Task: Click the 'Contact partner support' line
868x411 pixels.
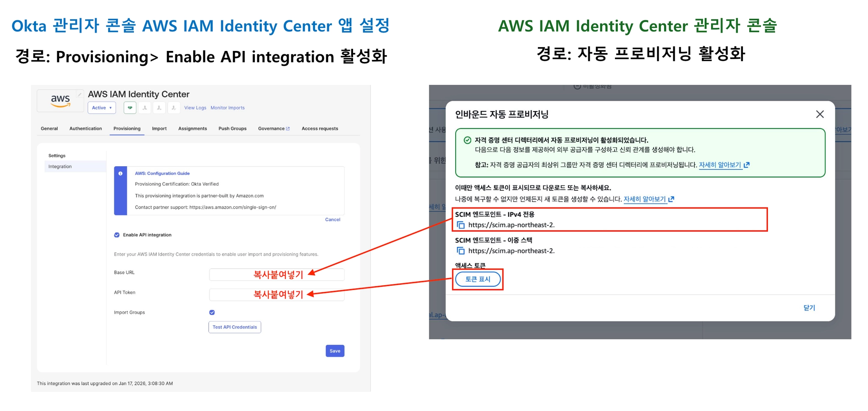Action: (x=206, y=207)
